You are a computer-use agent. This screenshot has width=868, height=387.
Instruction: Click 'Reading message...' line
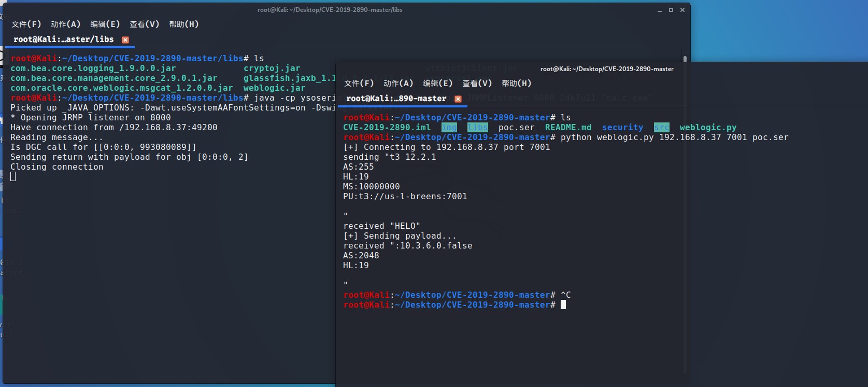pyautogui.click(x=57, y=137)
